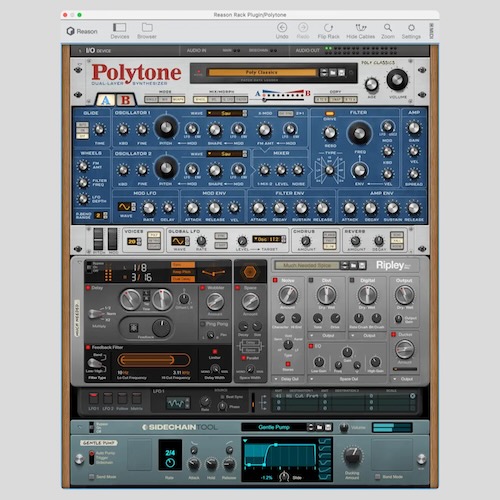The height and width of the screenshot is (500, 500).
Task: Toggle the Ripley Noise enable button
Action: (x=275, y=280)
